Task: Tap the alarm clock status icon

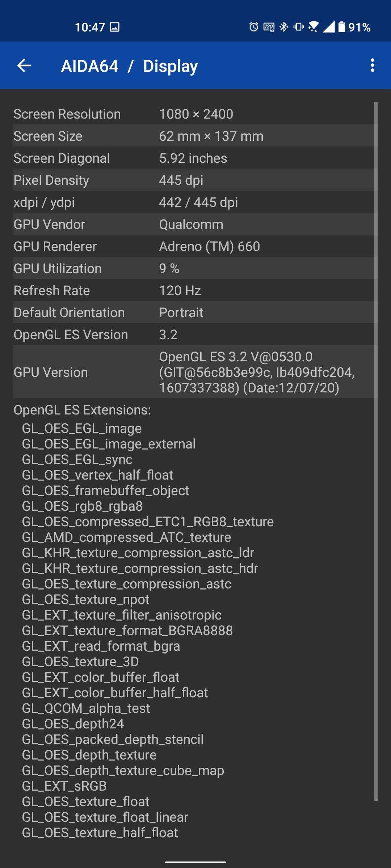Action: [x=254, y=27]
